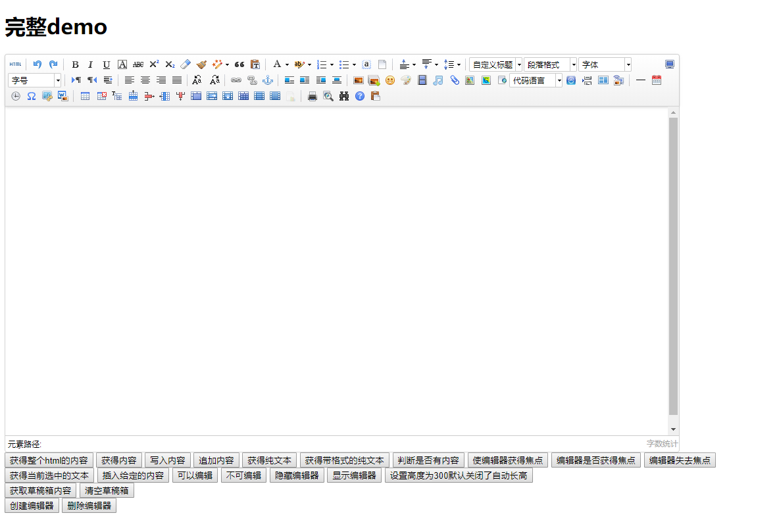Toggle bold formatting

pos(74,64)
